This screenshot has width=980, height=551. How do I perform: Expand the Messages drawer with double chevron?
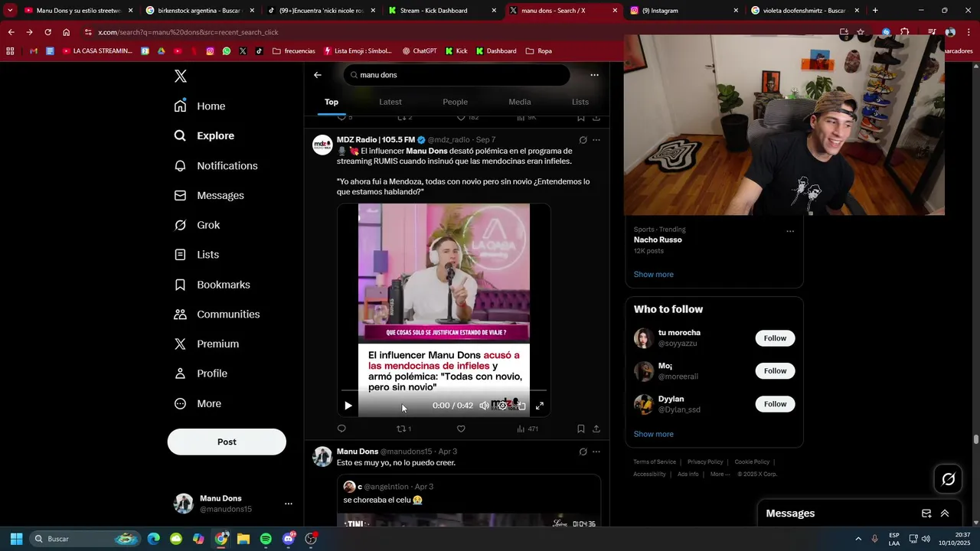pyautogui.click(x=945, y=514)
